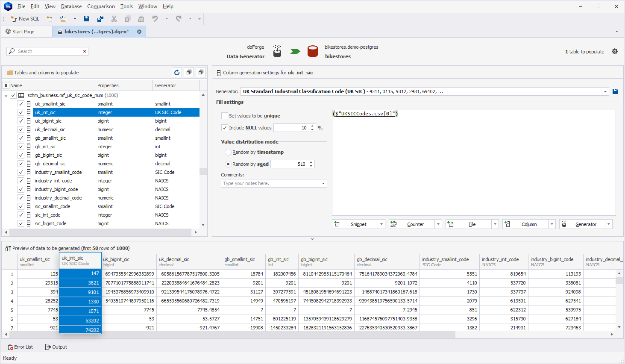Select the sic_int_code column row

click(x=116, y=215)
